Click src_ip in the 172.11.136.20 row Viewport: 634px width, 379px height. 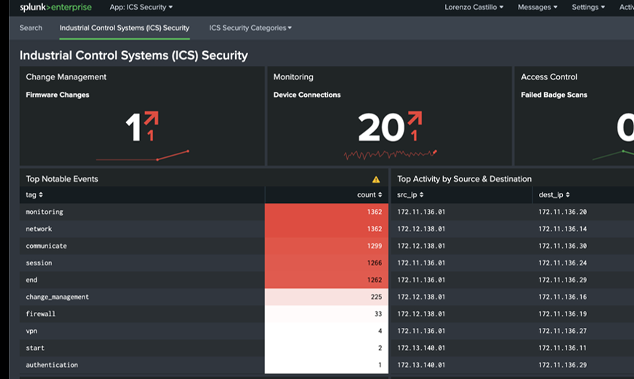(421, 212)
